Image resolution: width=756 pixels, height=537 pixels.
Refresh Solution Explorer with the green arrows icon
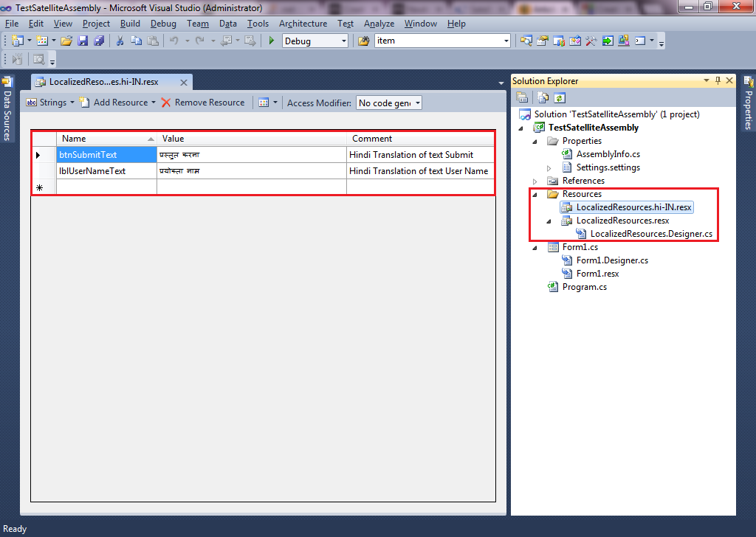click(x=560, y=98)
